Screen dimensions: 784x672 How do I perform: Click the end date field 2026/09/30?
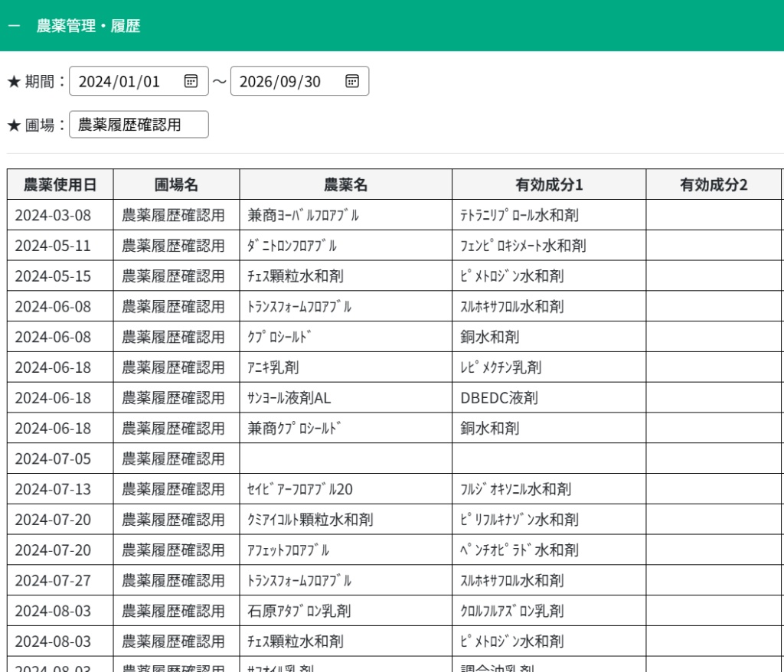coord(299,81)
